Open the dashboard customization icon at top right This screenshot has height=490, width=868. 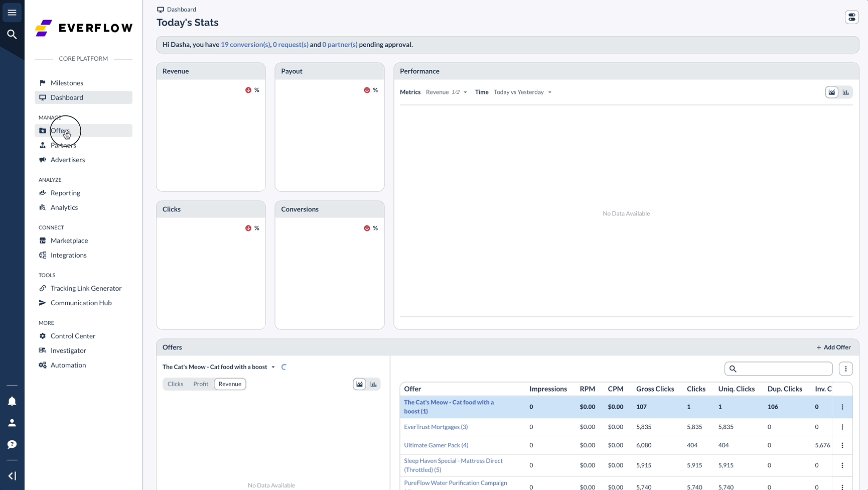click(x=852, y=17)
